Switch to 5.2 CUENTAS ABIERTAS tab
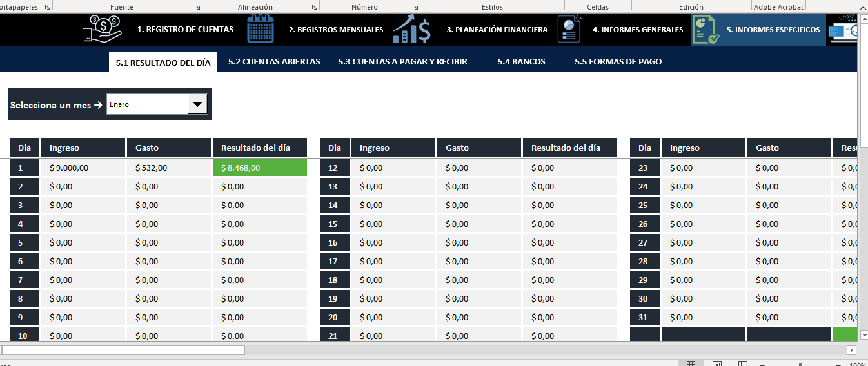Viewport: 868px width, 366px height. (274, 62)
